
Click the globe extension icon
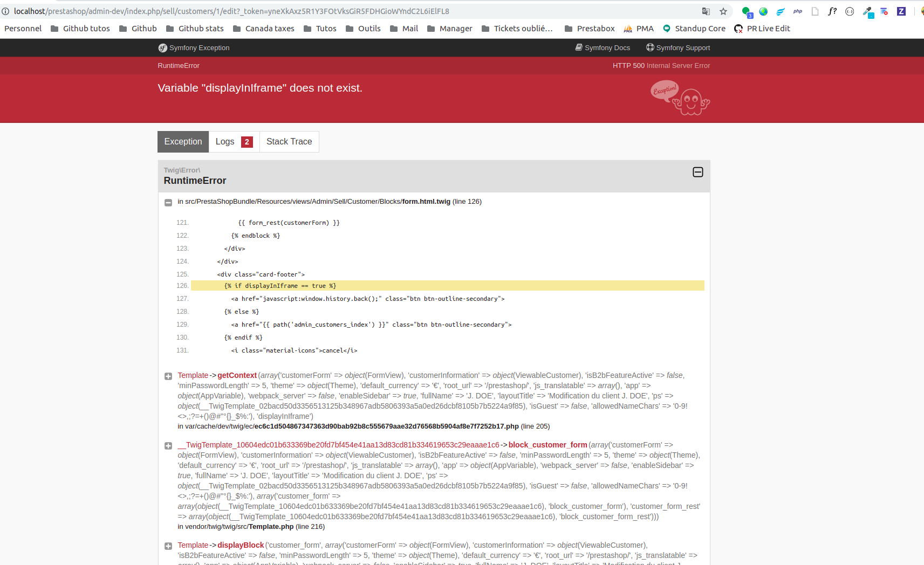[763, 11]
